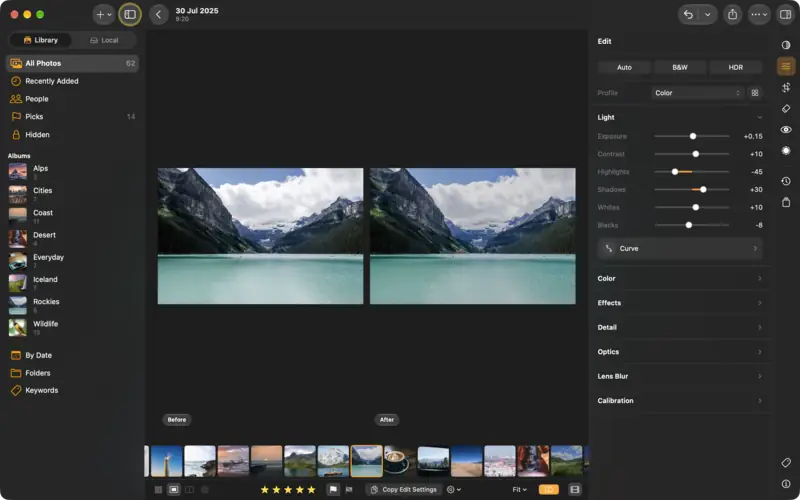Expand the Detail section
This screenshot has width=800, height=500.
[x=680, y=328]
